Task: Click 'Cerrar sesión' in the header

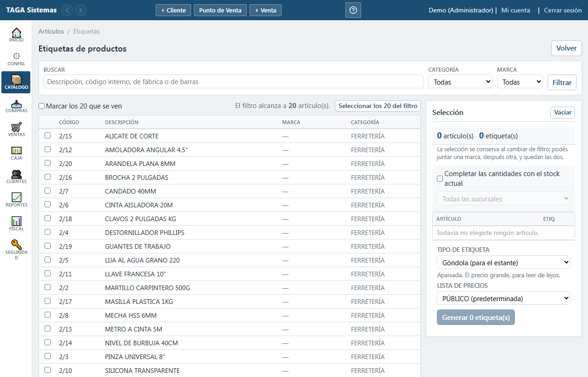Action: point(563,10)
